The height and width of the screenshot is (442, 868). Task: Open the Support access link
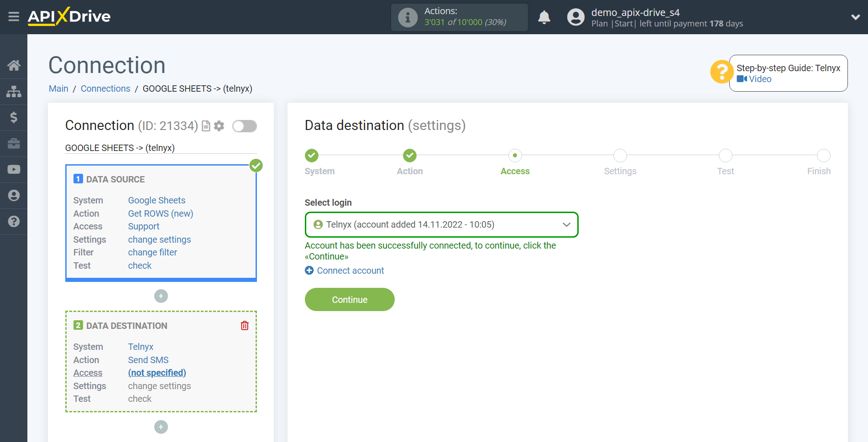(144, 226)
